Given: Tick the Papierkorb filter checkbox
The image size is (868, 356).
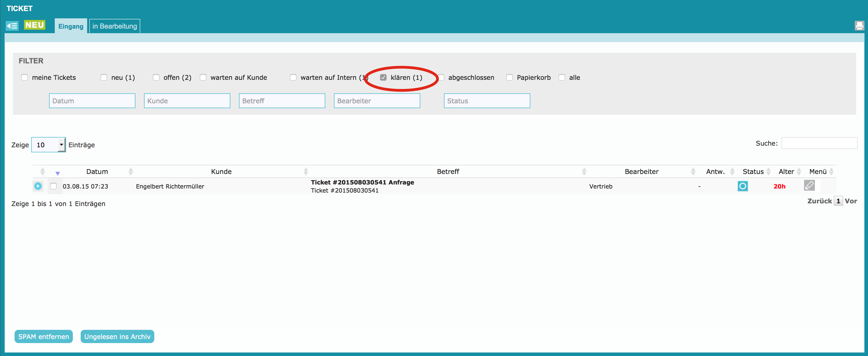Looking at the screenshot, I should click(x=510, y=77).
